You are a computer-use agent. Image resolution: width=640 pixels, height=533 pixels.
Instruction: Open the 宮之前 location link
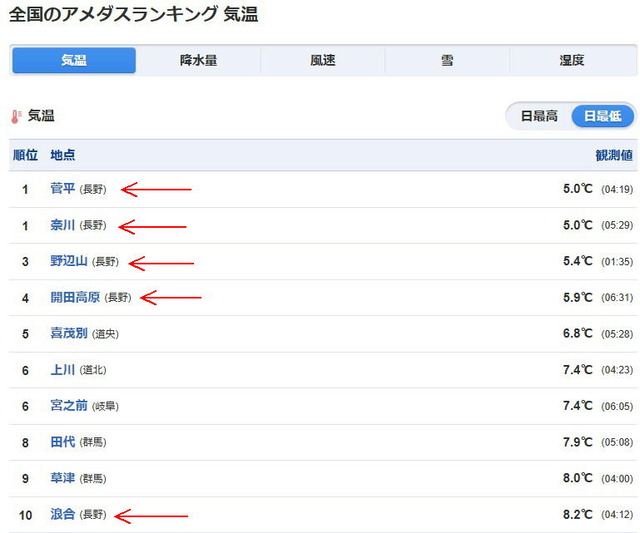(x=69, y=406)
